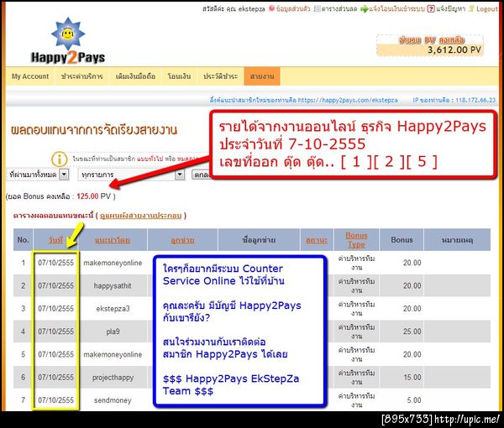Click IP address 118.172.66.23 text
The height and width of the screenshot is (428, 504).
475,100
